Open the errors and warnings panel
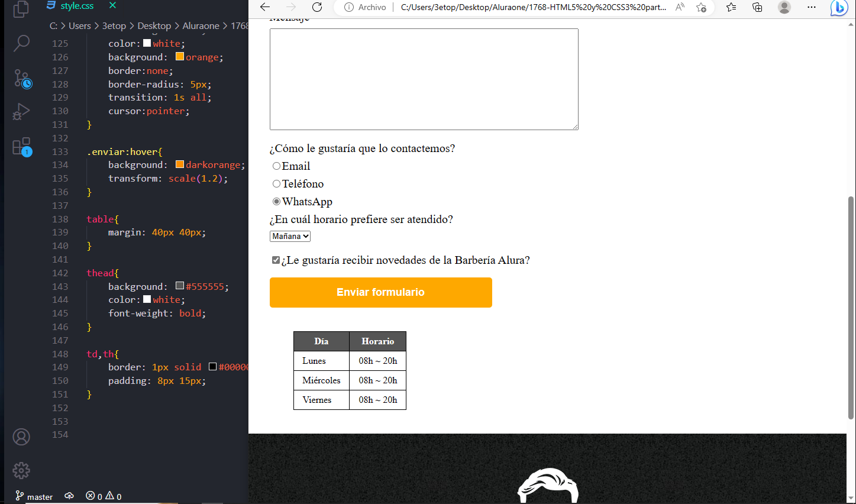 [104, 496]
